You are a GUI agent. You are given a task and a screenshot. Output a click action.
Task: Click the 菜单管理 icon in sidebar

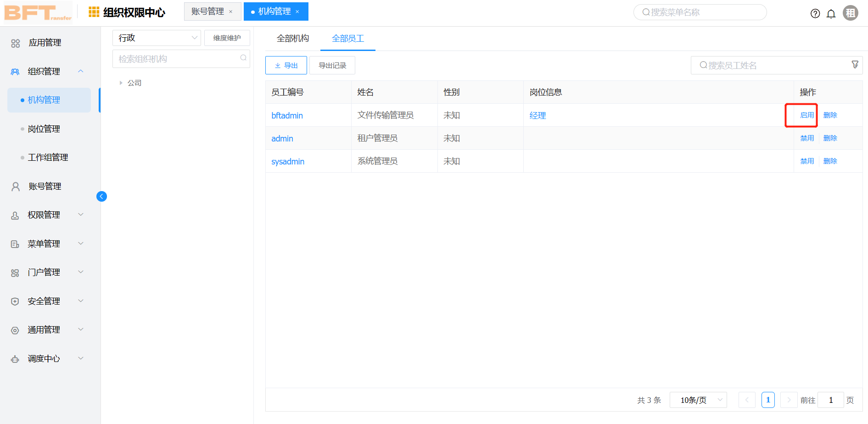[14, 243]
